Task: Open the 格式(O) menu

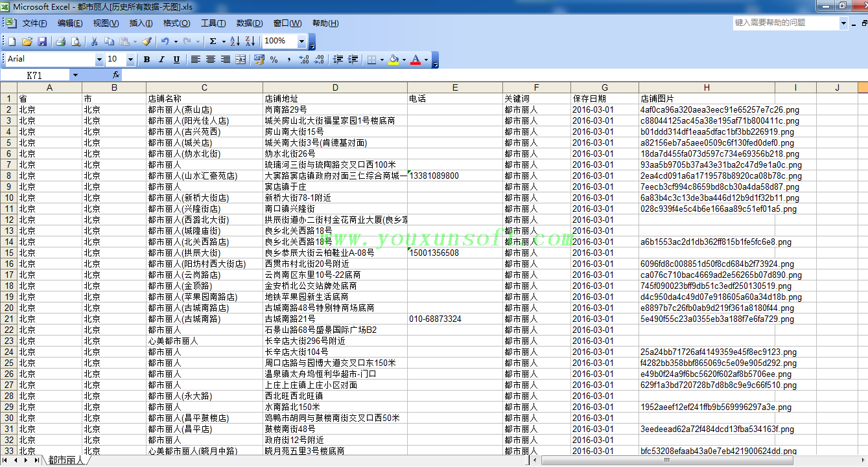Action: click(x=176, y=23)
